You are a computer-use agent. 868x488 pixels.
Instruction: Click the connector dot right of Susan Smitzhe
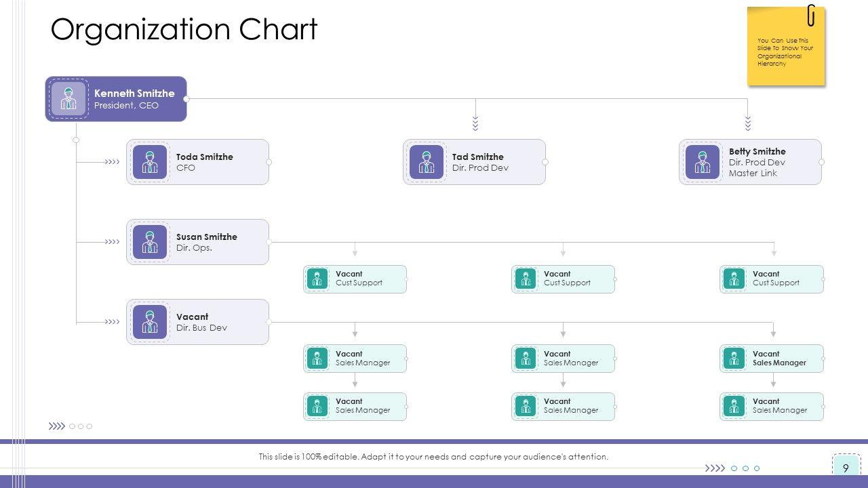pyautogui.click(x=269, y=242)
